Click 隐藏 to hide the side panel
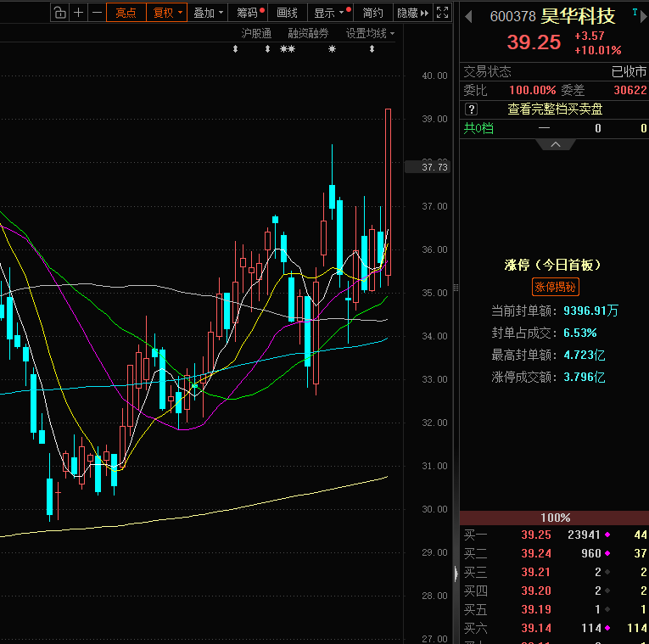This screenshot has width=649, height=644. click(412, 13)
